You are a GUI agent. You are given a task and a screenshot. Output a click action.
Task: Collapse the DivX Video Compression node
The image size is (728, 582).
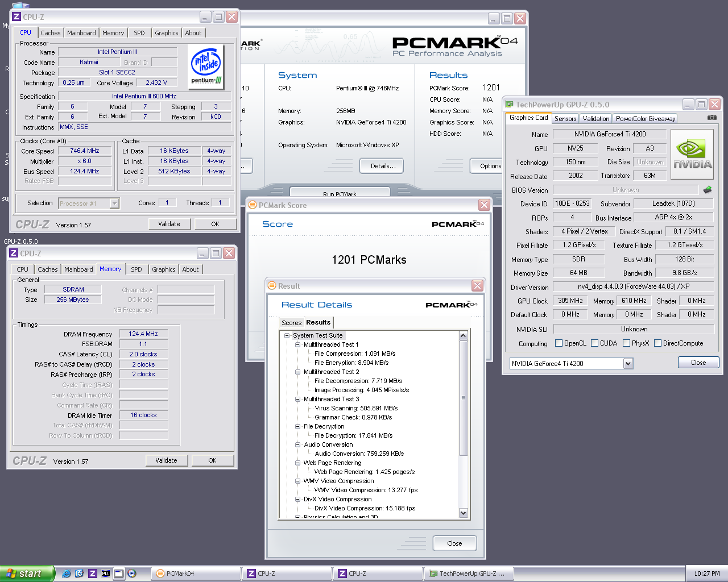pos(297,499)
